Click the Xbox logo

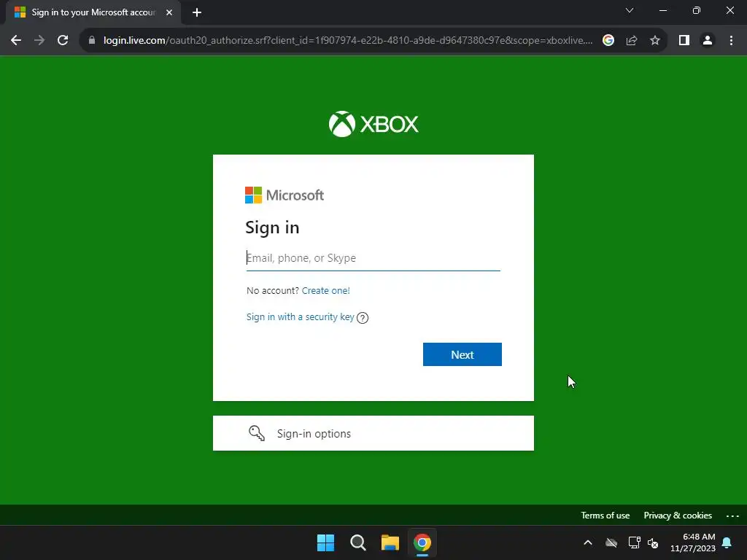tap(373, 124)
